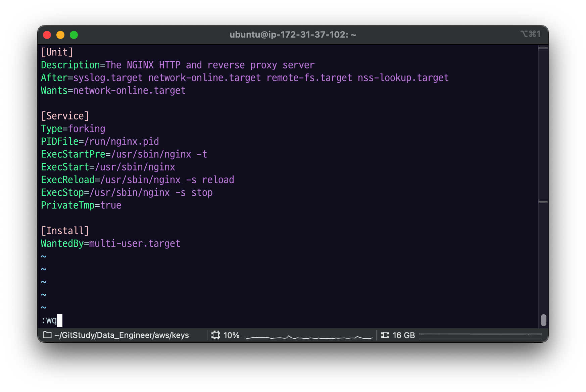Place cursor on the :wq command line

pos(52,320)
